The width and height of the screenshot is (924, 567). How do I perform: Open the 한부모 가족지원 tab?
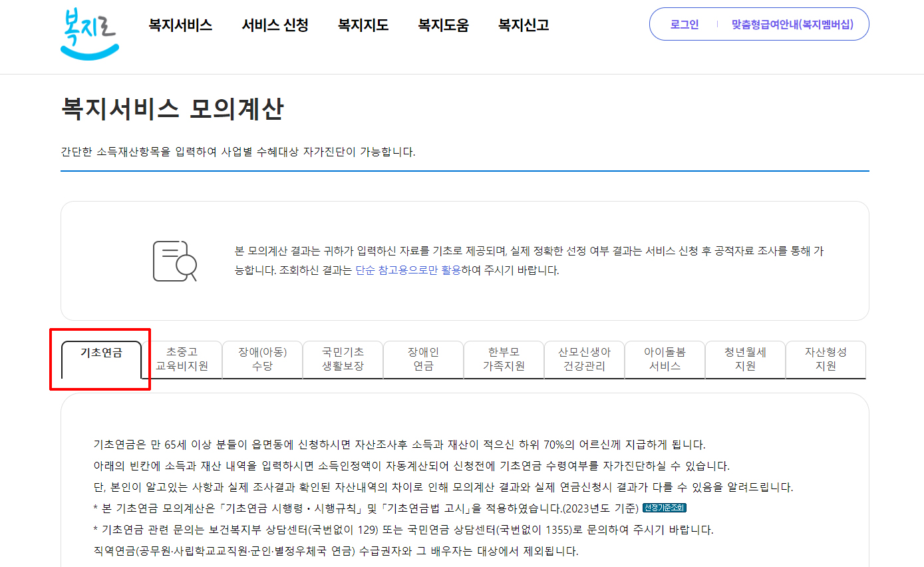(x=504, y=359)
